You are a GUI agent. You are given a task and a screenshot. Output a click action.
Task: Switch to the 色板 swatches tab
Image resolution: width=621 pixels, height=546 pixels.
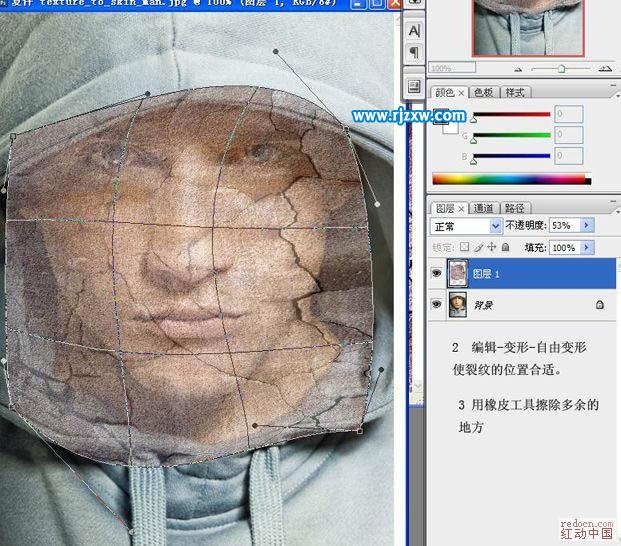click(x=484, y=93)
